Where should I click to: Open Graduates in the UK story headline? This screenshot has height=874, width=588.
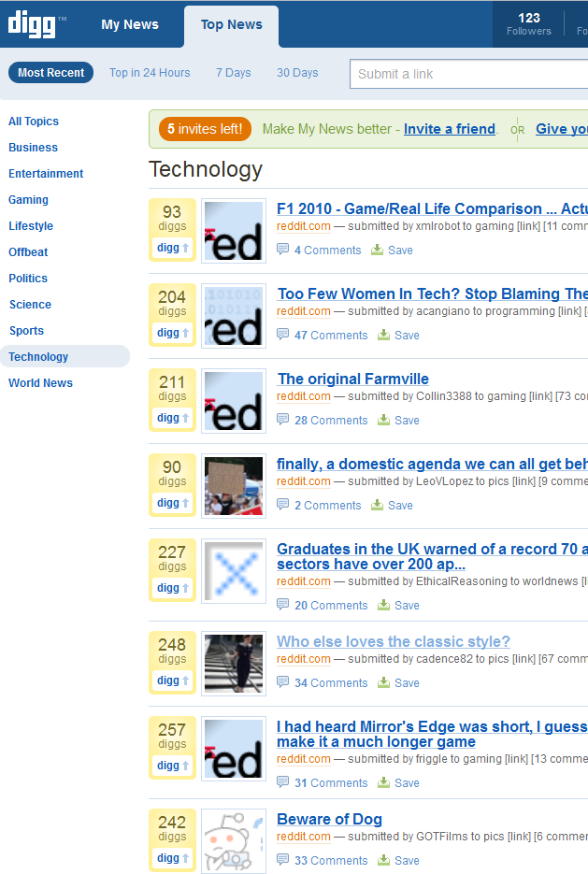(432, 556)
